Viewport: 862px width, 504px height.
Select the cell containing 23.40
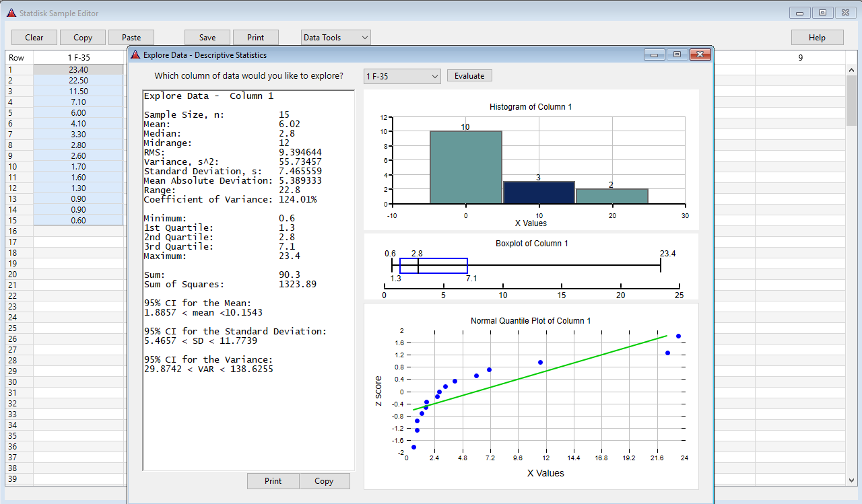tap(78, 69)
